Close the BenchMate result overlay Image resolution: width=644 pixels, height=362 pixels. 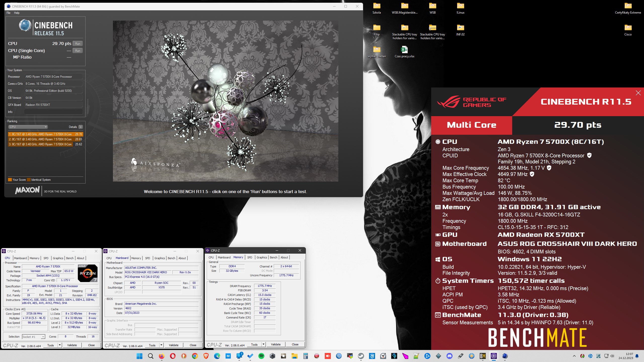coord(638,93)
